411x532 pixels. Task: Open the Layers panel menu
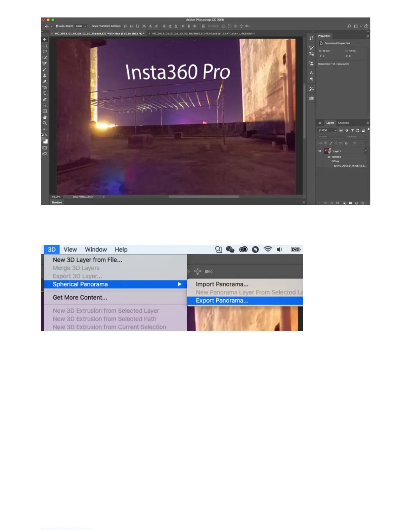coord(368,123)
